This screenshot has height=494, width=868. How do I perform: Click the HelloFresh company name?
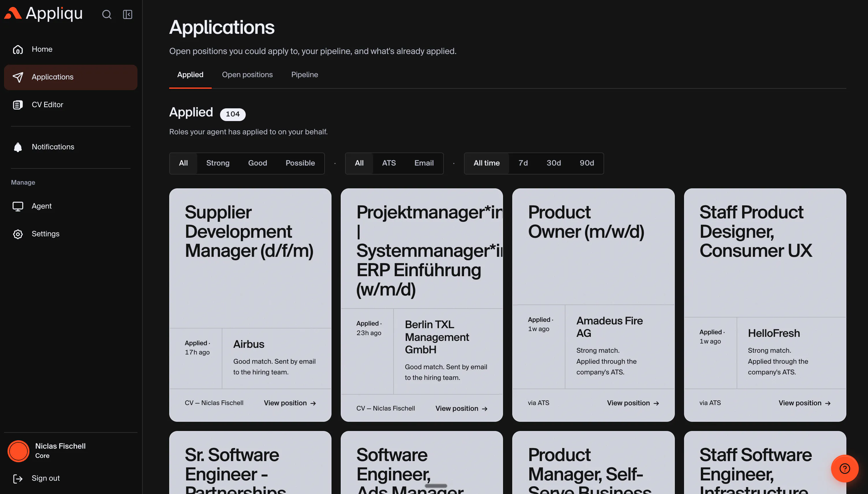[774, 333]
